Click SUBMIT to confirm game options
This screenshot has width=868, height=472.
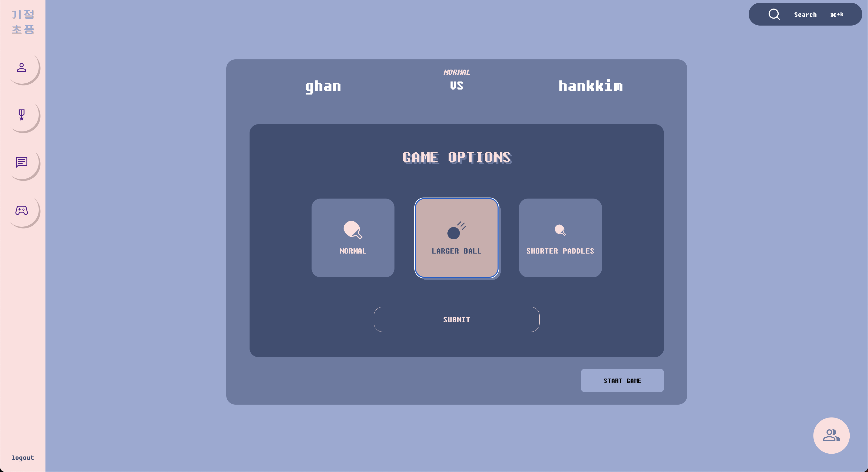point(456,319)
